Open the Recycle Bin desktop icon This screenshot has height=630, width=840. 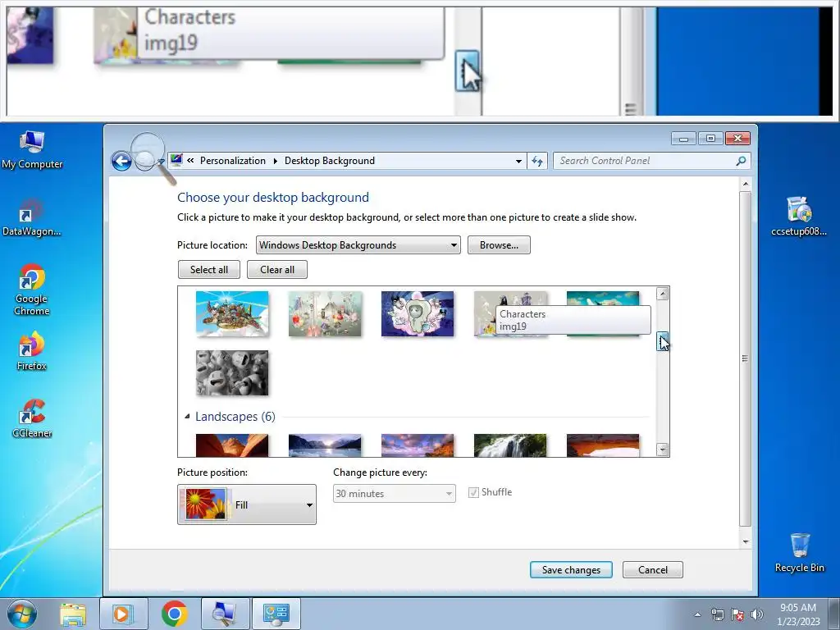[799, 553]
